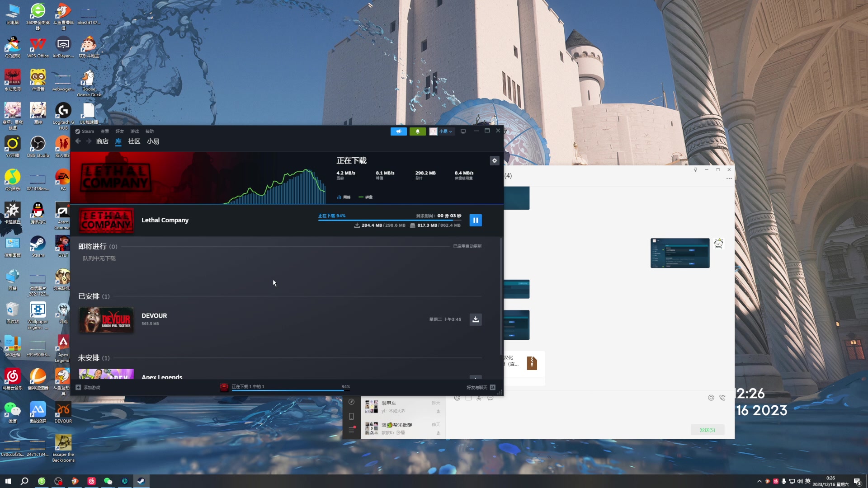Open Windows taskbar search
Viewport: 868px width, 488px height.
tap(24, 481)
